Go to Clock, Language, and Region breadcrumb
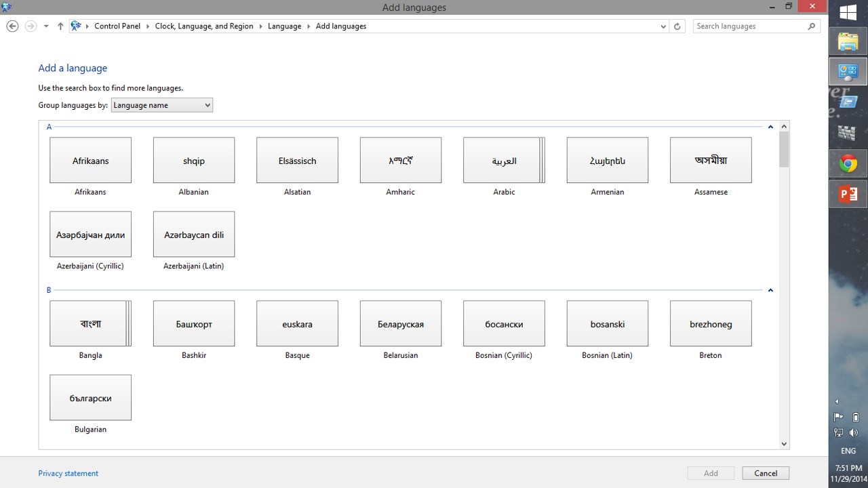 (x=203, y=26)
